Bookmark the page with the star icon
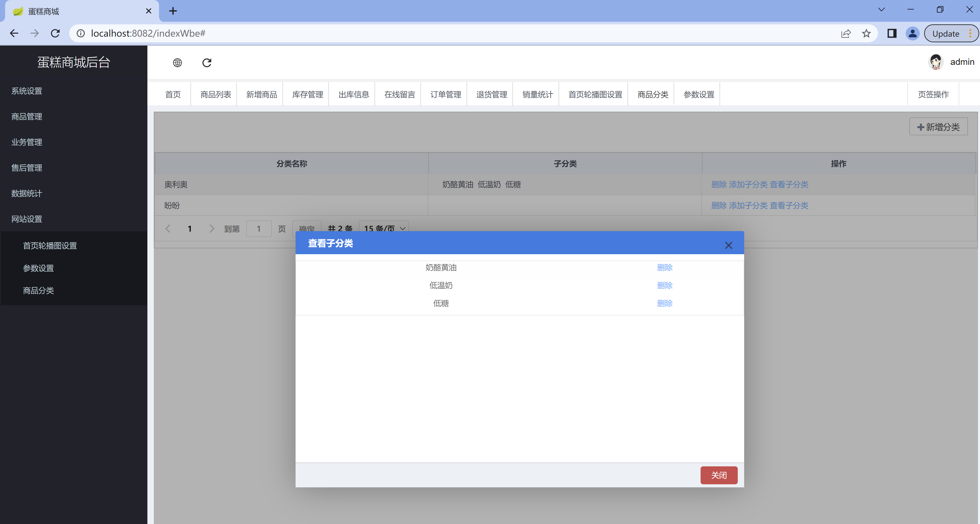This screenshot has height=524, width=980. 866,34
